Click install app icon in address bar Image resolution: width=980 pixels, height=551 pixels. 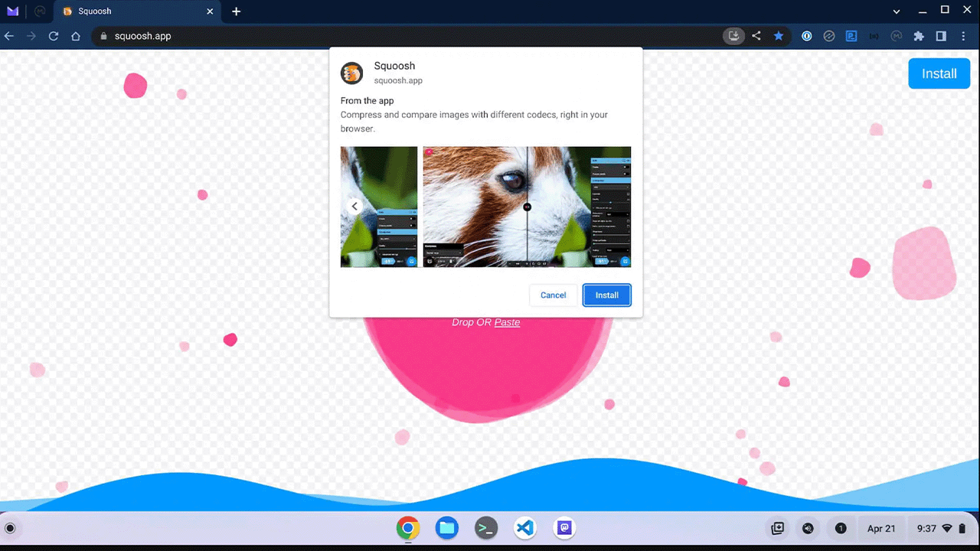[733, 36]
